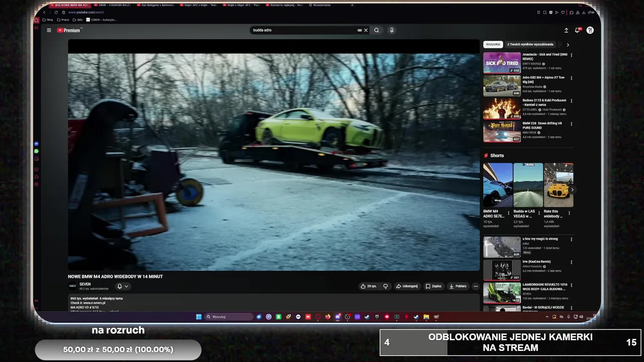
Task: Switch to Kaz Bałagane x Belmondo tab
Action: (x=154, y=5)
